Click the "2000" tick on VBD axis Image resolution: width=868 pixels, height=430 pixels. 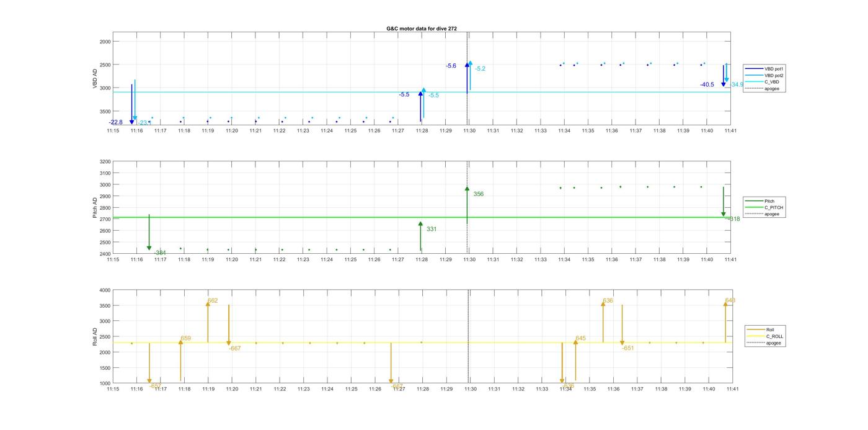(105, 42)
